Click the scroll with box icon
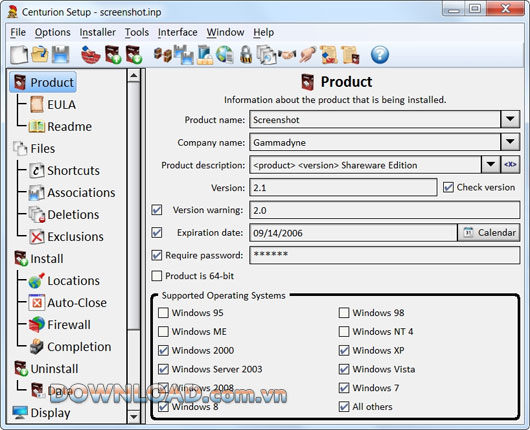 pyautogui.click(x=350, y=55)
